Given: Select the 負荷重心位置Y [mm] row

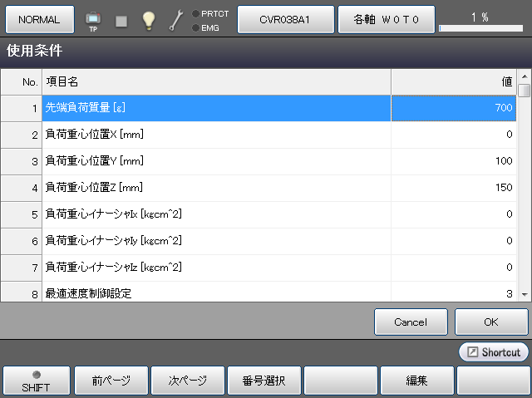Looking at the screenshot, I should point(216,160).
